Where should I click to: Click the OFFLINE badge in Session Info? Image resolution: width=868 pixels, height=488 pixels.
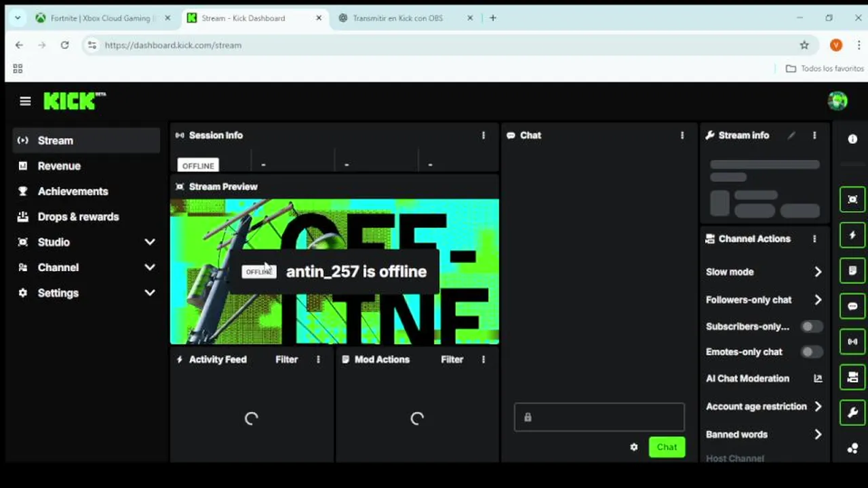click(x=198, y=165)
